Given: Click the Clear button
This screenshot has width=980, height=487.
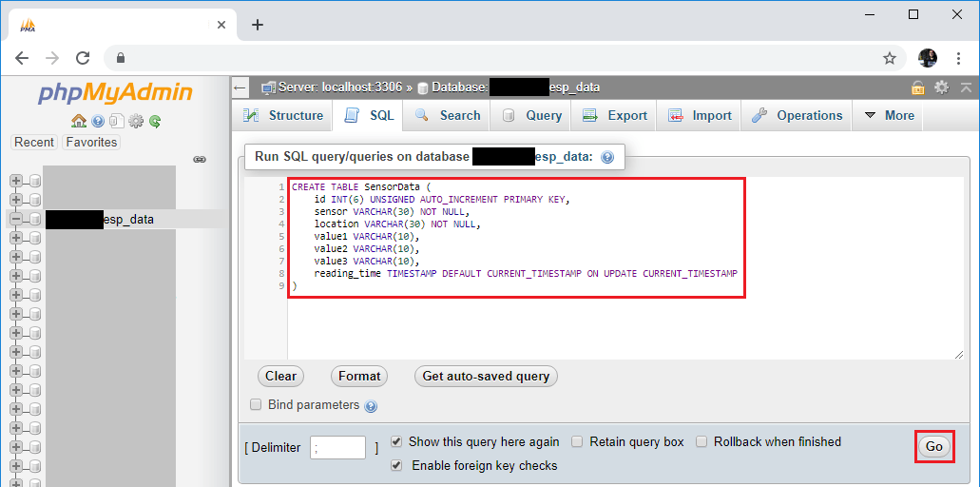Looking at the screenshot, I should 280,377.
